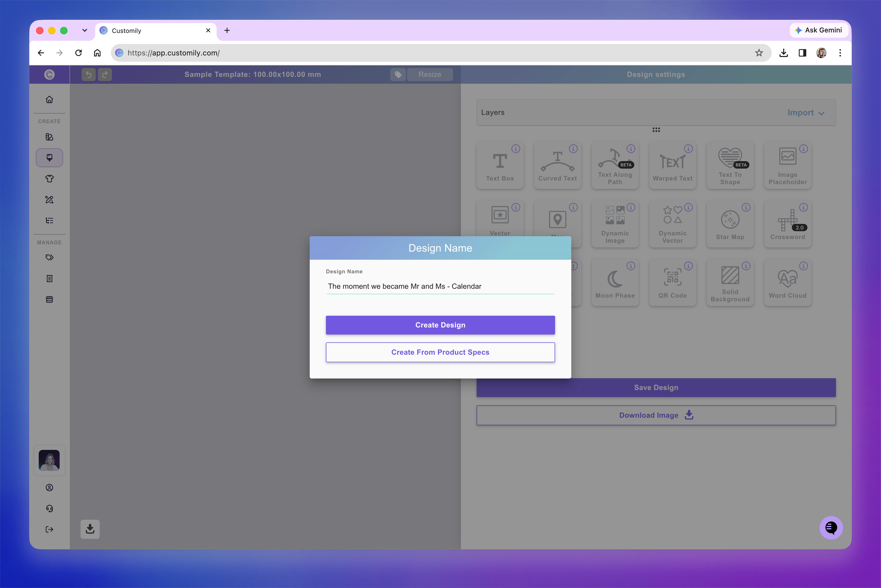The height and width of the screenshot is (588, 881).
Task: Open info for Word Cloud tool
Action: click(803, 265)
